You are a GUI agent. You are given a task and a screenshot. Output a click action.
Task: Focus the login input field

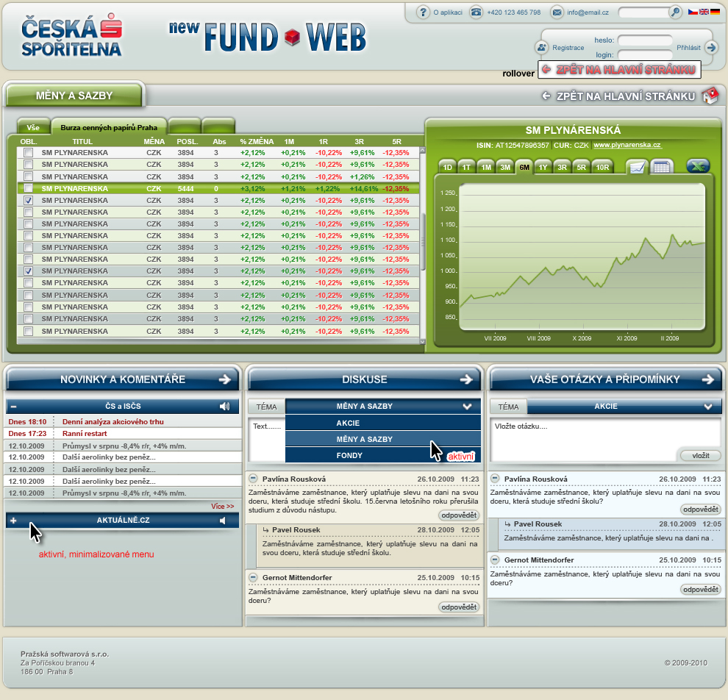646,54
